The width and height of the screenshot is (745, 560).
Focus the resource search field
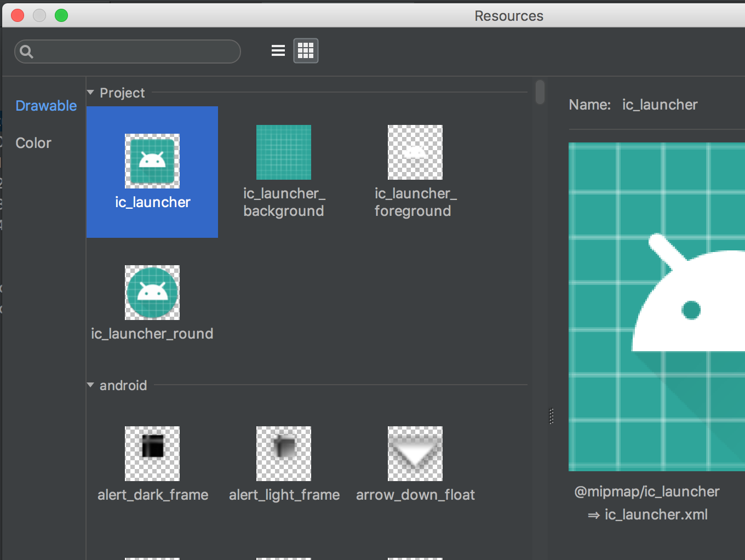(x=128, y=52)
